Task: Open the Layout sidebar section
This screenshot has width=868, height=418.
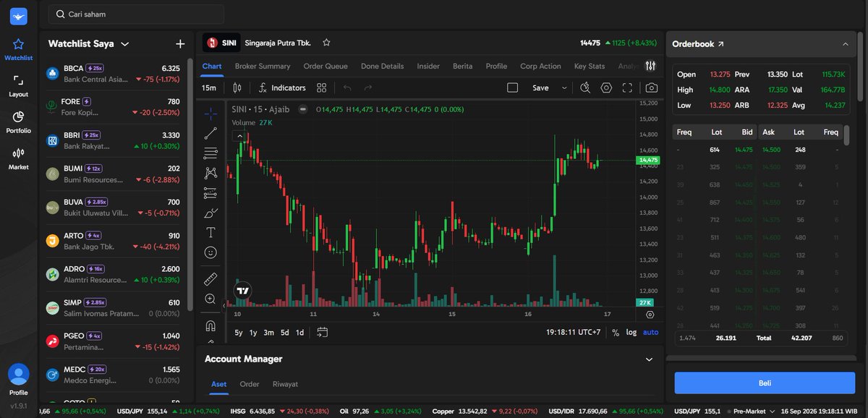Action: coord(18,85)
